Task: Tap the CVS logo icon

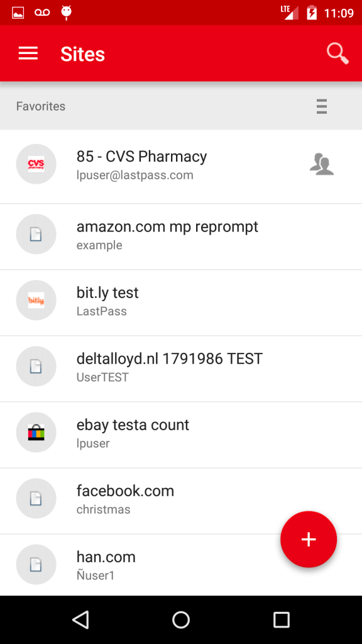Action: pyautogui.click(x=36, y=164)
